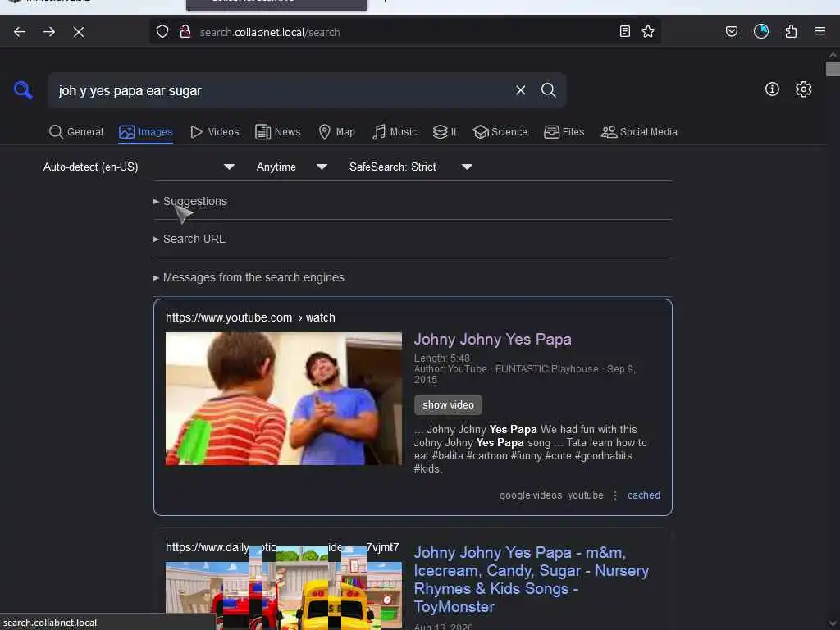This screenshot has width=840, height=630.
Task: Open the Firefox hamburger application menu
Action: tap(820, 32)
